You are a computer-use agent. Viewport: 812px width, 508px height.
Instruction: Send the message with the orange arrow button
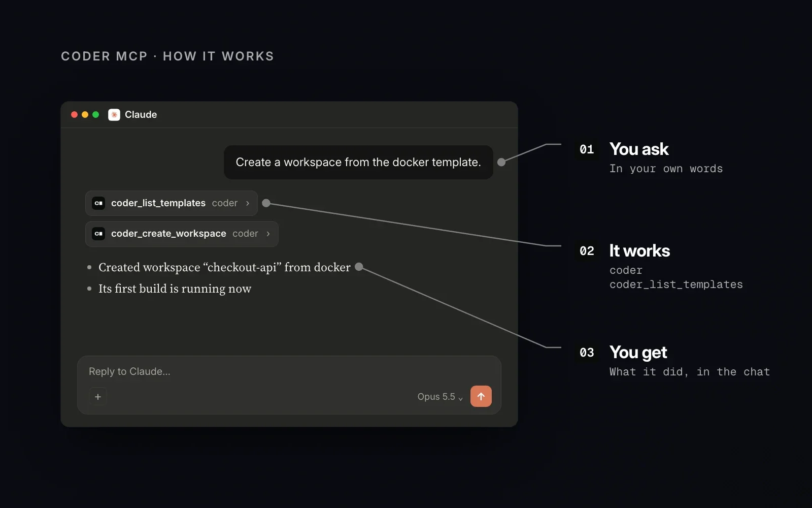click(481, 396)
